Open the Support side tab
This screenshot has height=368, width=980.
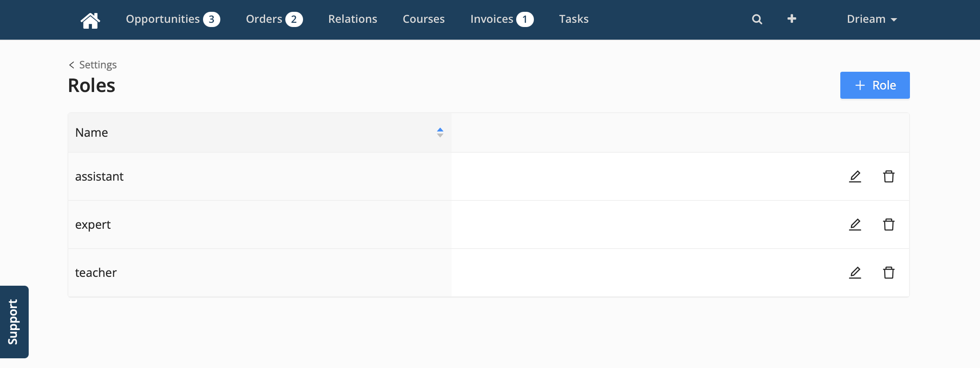[14, 322]
